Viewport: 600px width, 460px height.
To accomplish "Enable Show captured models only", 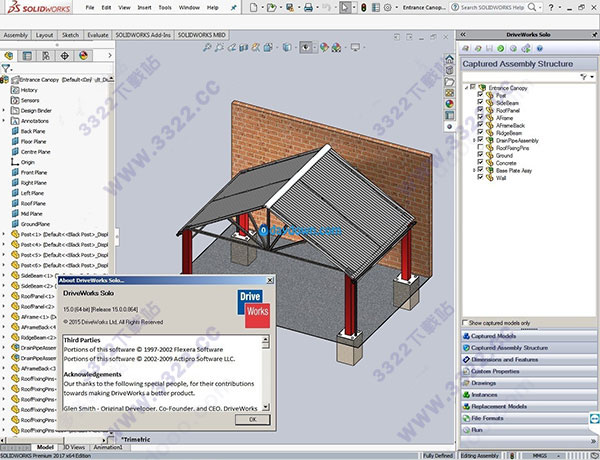I will click(x=466, y=323).
